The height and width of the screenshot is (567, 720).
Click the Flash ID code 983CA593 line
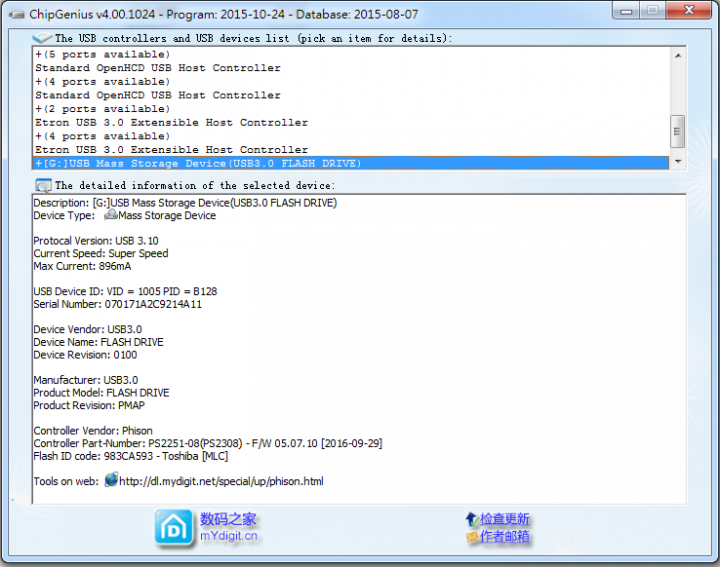click(130, 456)
